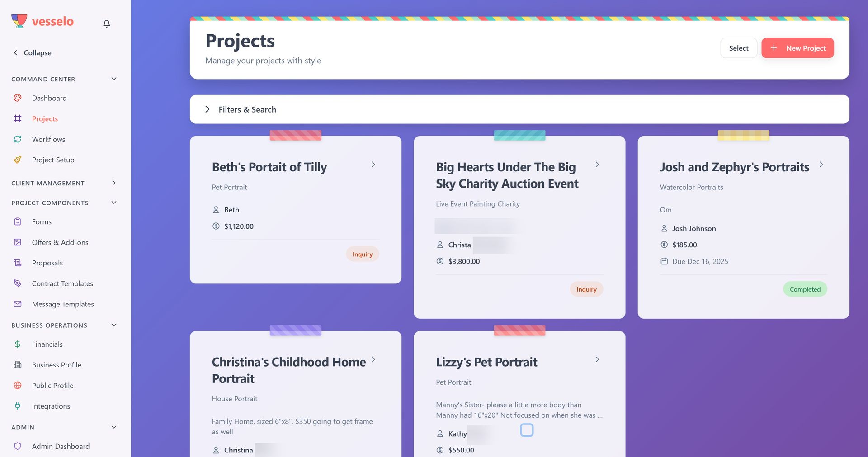Collapse the Command Center section
Viewport: 868px width, 457px height.
[x=114, y=79]
